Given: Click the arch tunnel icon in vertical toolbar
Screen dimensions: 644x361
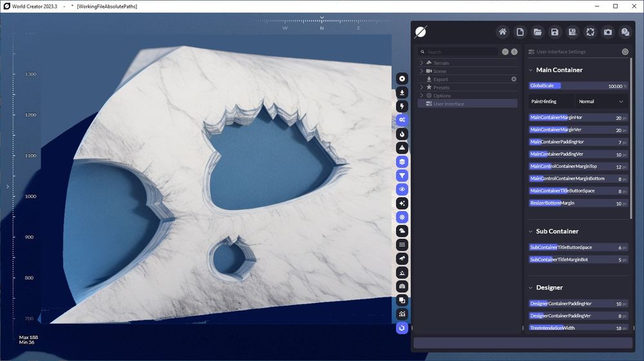Looking at the screenshot, I should pos(402,286).
